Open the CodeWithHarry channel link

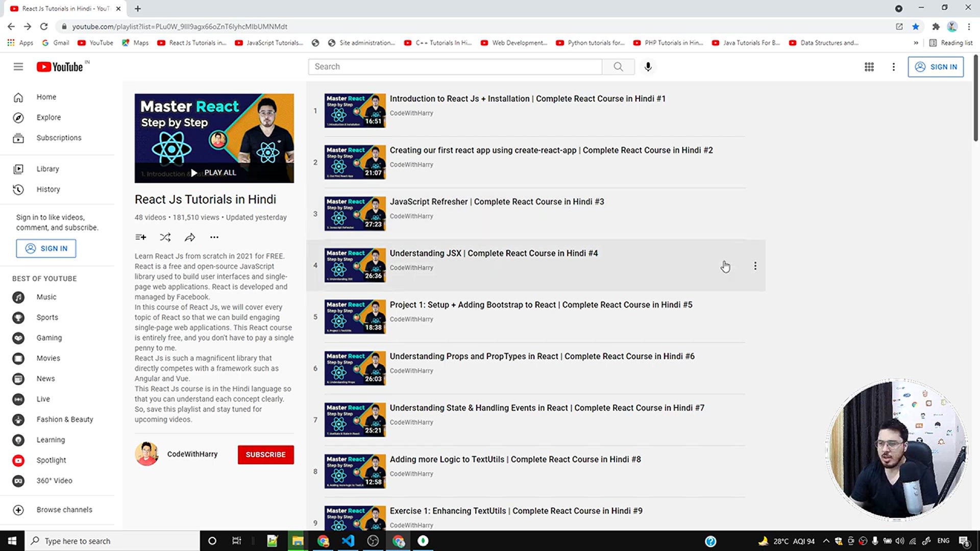(192, 454)
